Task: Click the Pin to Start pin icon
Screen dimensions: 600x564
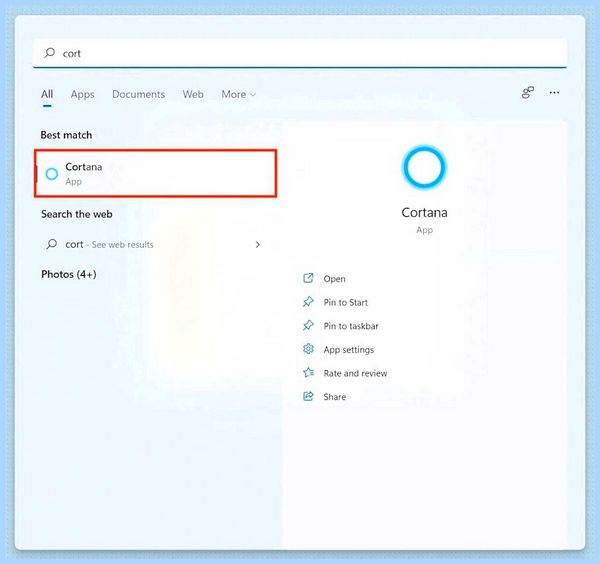Action: (308, 302)
